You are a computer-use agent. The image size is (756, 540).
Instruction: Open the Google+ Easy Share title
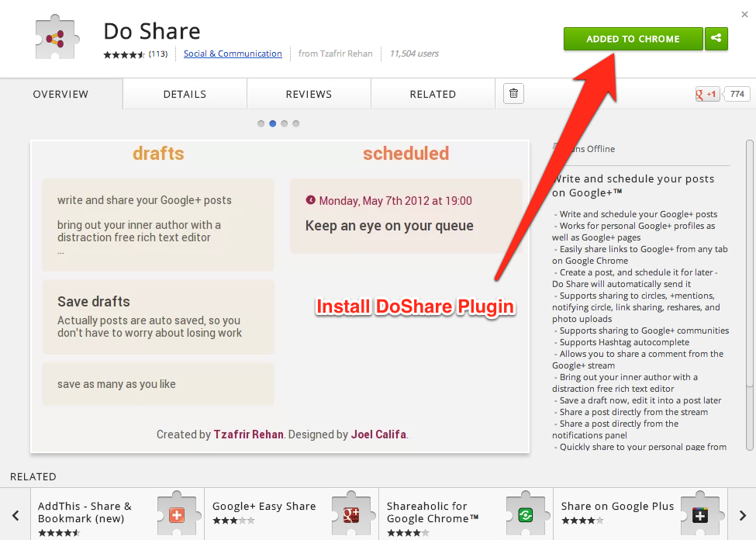pos(264,506)
